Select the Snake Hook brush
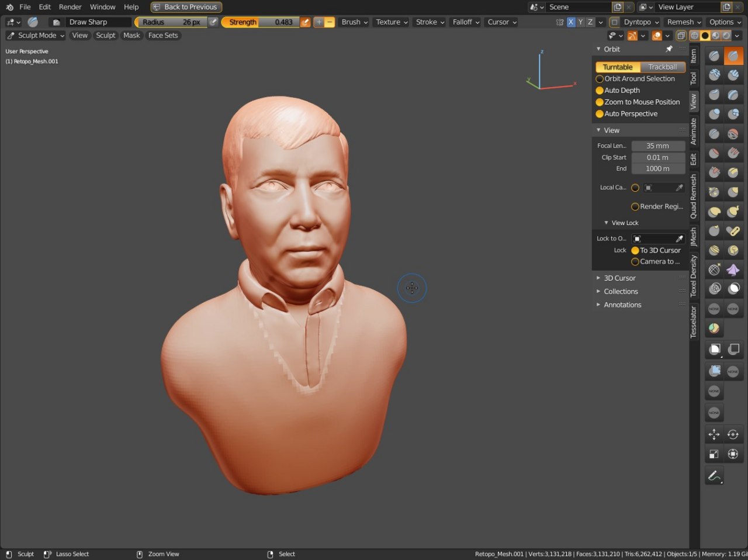The image size is (748, 560). (x=733, y=212)
